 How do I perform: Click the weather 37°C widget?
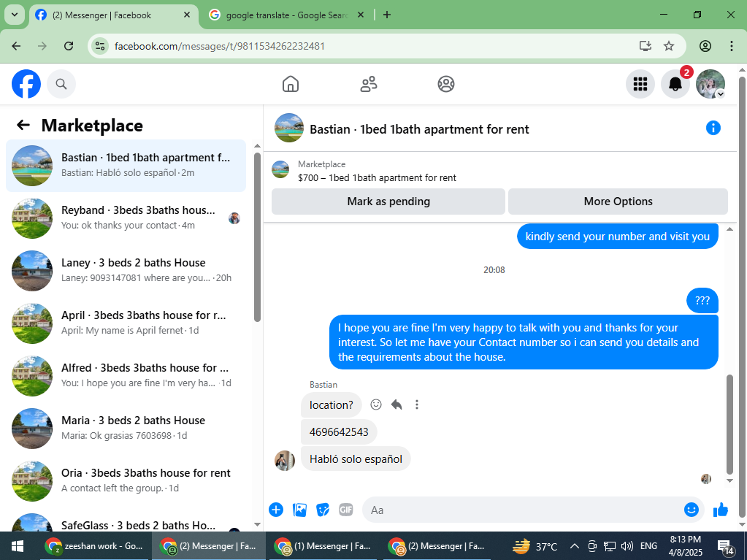pos(534,546)
